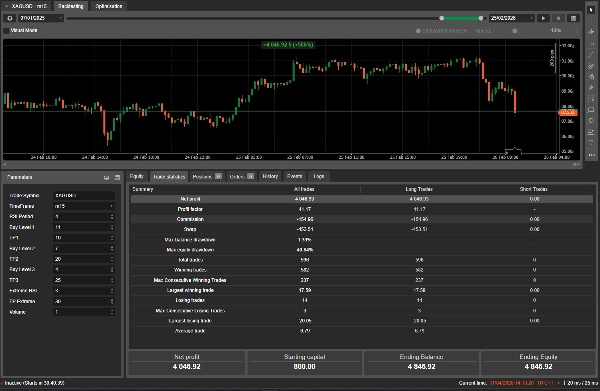Open the TimeFrame m15 dropdown

pyautogui.click(x=84, y=206)
